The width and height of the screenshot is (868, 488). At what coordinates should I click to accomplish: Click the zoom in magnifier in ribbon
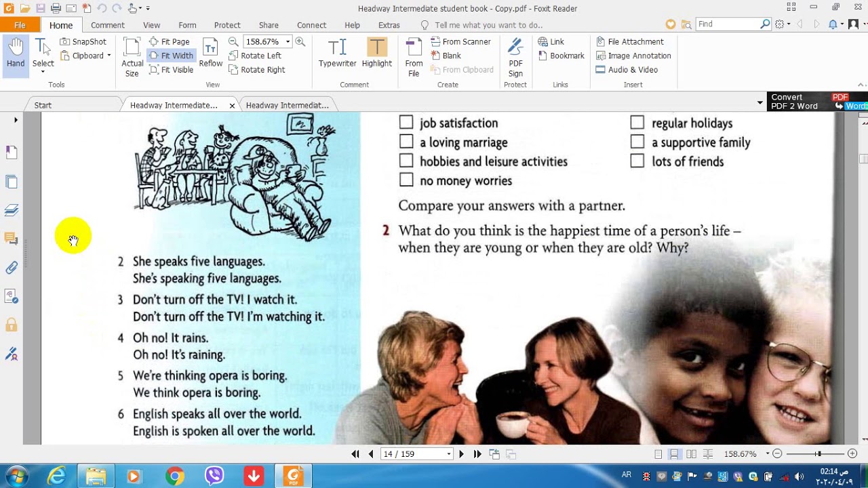click(x=300, y=41)
